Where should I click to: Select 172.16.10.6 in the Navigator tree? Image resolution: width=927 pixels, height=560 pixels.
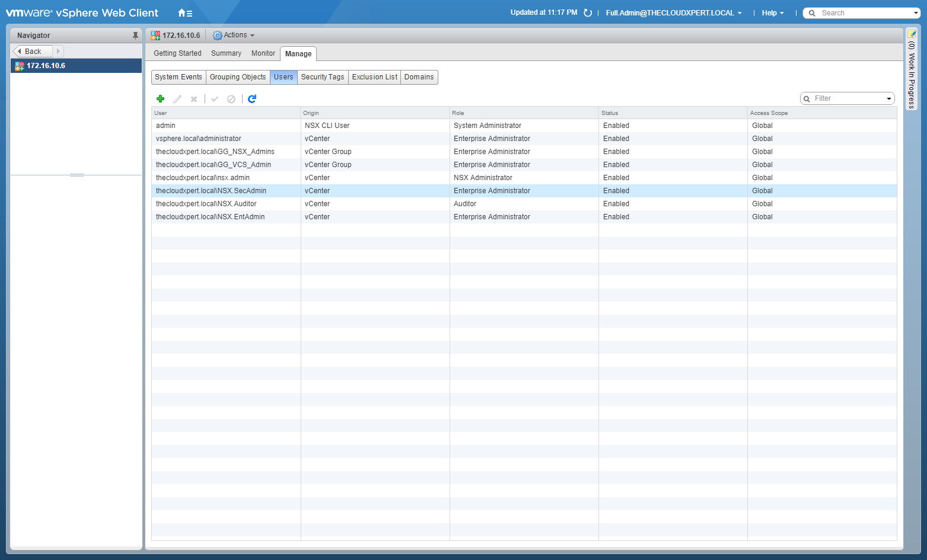(x=46, y=66)
